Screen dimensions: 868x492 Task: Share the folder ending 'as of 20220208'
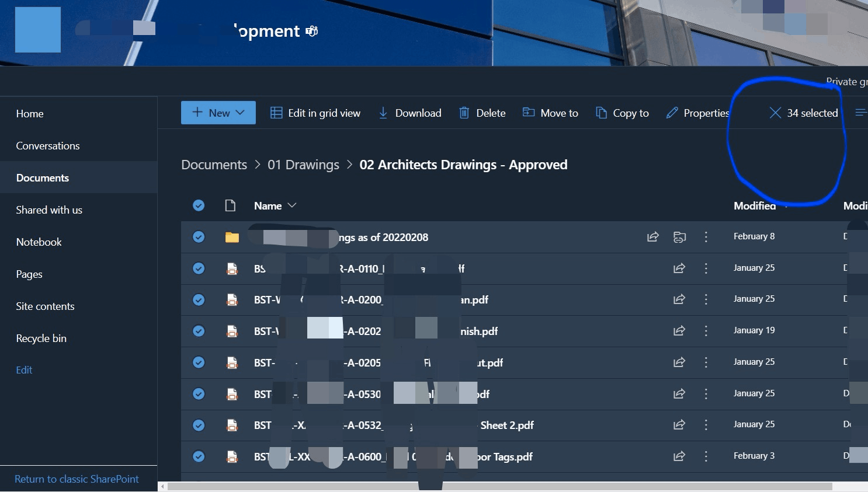point(653,237)
